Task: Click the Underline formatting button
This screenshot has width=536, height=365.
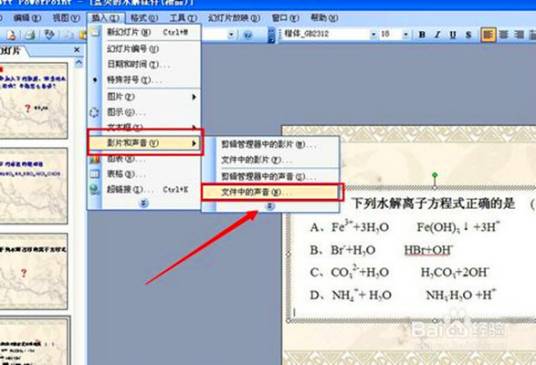Action: [453, 35]
